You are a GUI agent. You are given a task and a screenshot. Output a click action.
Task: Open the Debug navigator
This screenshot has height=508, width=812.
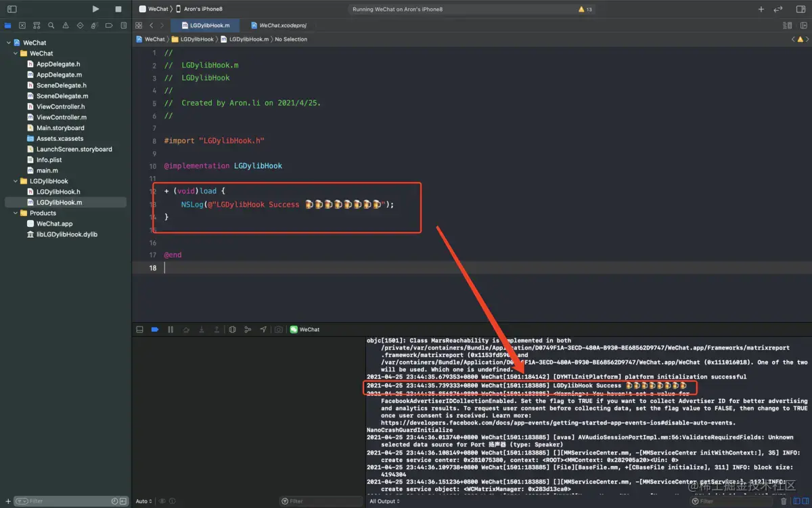pos(95,25)
